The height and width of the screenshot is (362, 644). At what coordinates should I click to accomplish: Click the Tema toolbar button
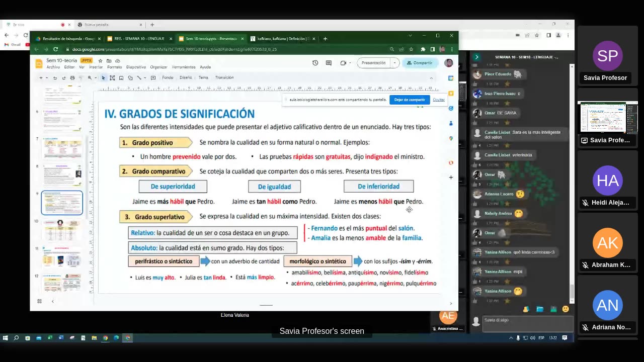pos(203,77)
